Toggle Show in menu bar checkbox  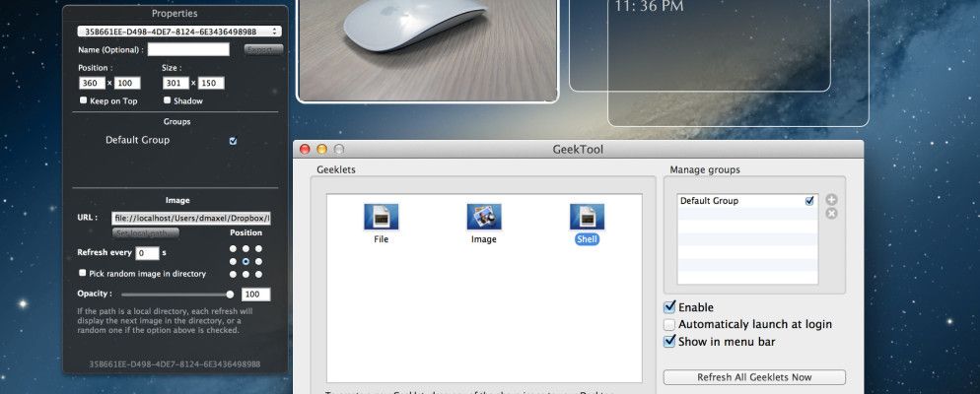669,342
